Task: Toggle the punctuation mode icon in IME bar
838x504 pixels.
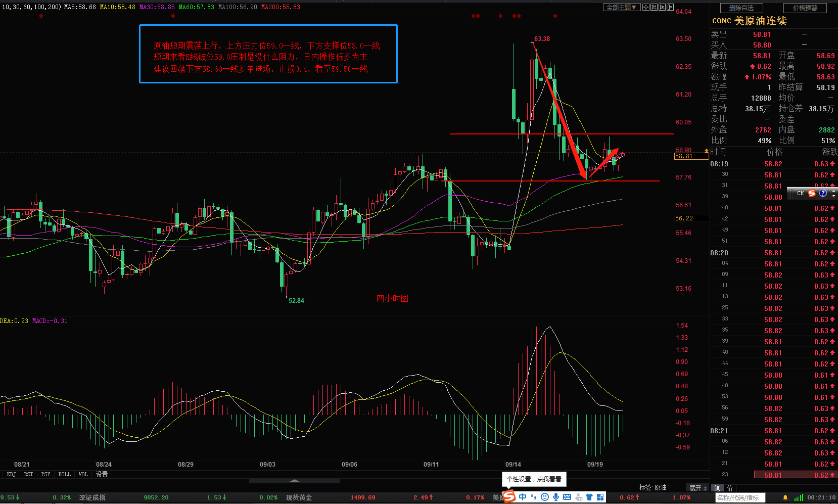Action: point(534,497)
